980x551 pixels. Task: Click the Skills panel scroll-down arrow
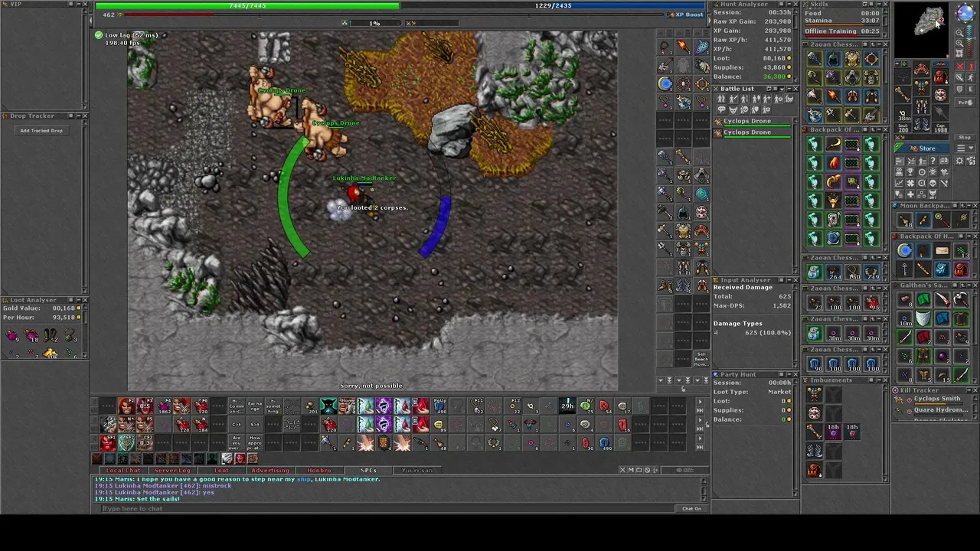(885, 35)
